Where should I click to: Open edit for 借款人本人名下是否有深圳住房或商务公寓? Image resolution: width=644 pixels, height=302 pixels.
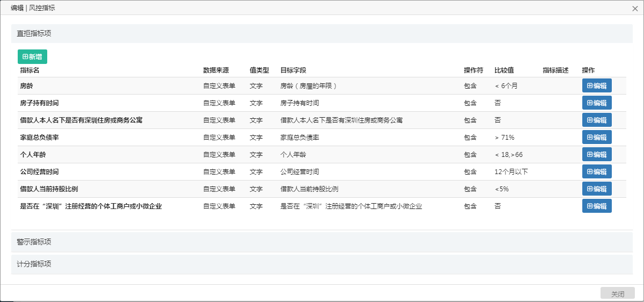pyautogui.click(x=597, y=120)
